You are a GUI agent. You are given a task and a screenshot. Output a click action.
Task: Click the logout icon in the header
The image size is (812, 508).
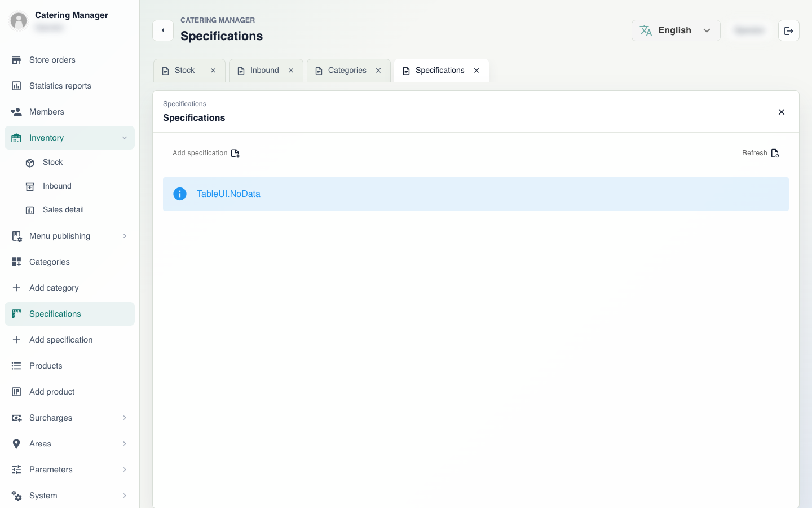[x=789, y=30]
